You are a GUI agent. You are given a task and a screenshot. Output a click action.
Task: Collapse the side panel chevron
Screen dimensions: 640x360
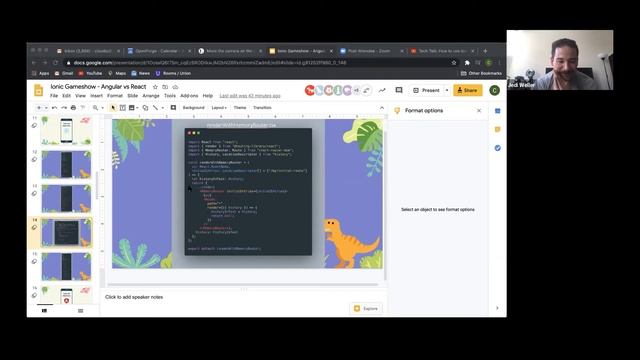click(x=497, y=308)
